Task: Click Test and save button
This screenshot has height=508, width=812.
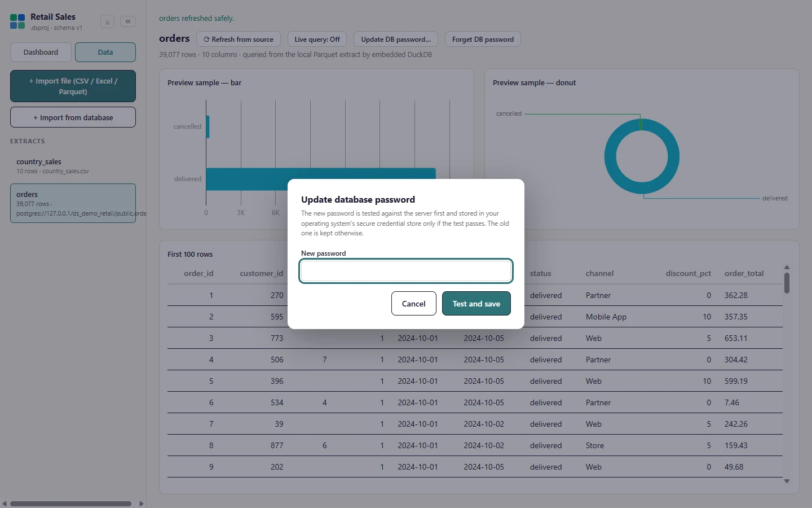Action: [x=476, y=304]
